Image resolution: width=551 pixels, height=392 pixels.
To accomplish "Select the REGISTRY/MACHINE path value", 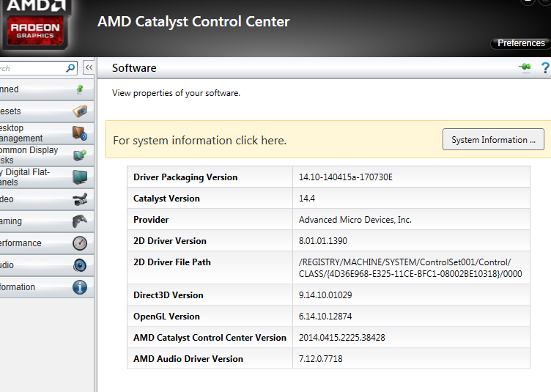I will point(410,268).
